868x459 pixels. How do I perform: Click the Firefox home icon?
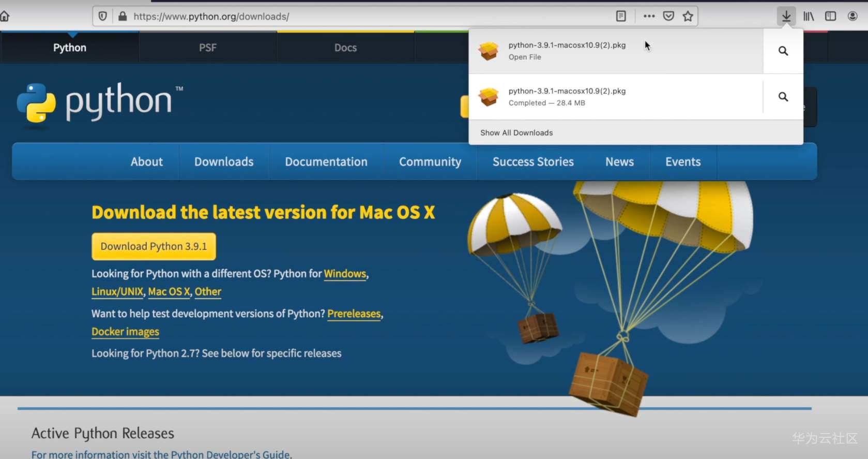(x=5, y=17)
